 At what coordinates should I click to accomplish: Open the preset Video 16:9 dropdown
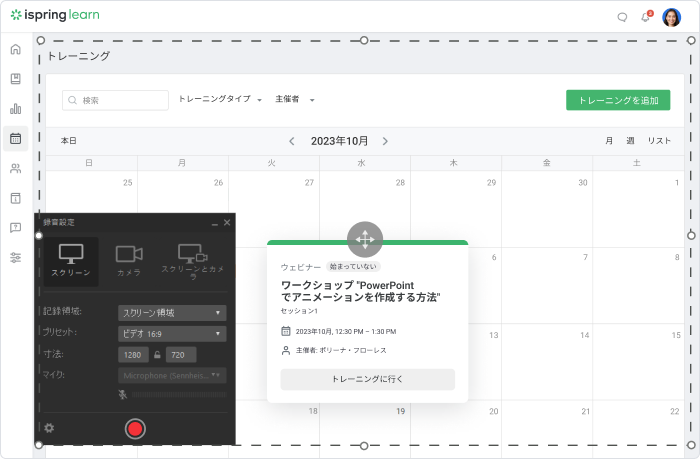tap(172, 334)
